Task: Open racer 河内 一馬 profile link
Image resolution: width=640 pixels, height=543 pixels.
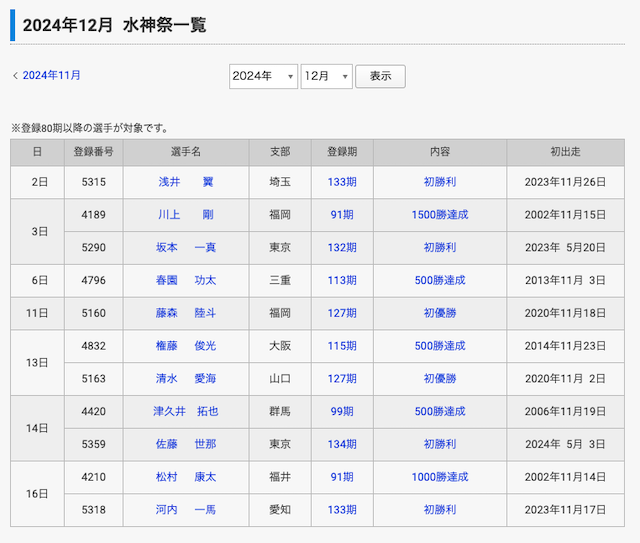Action: (x=186, y=510)
